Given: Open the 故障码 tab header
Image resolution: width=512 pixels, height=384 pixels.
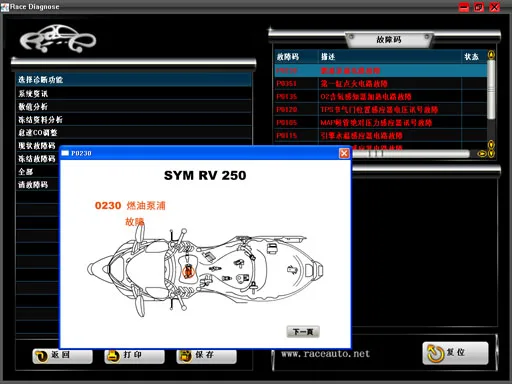Looking at the screenshot, I should (x=389, y=40).
